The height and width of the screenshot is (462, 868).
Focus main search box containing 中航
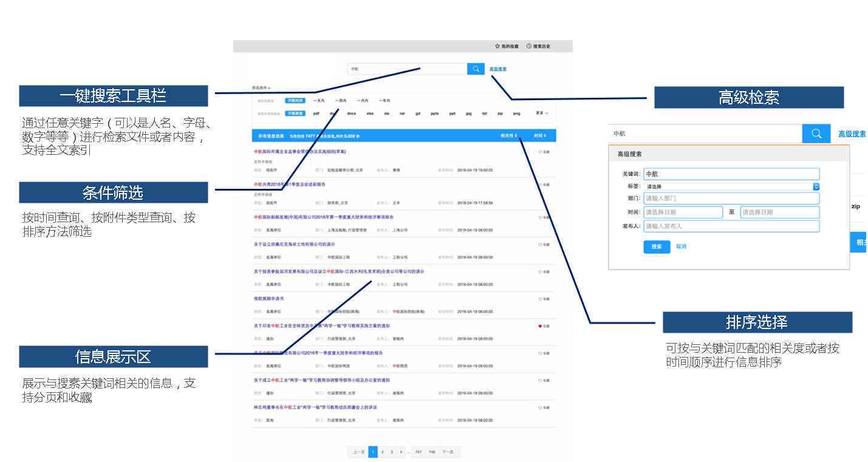(408, 69)
